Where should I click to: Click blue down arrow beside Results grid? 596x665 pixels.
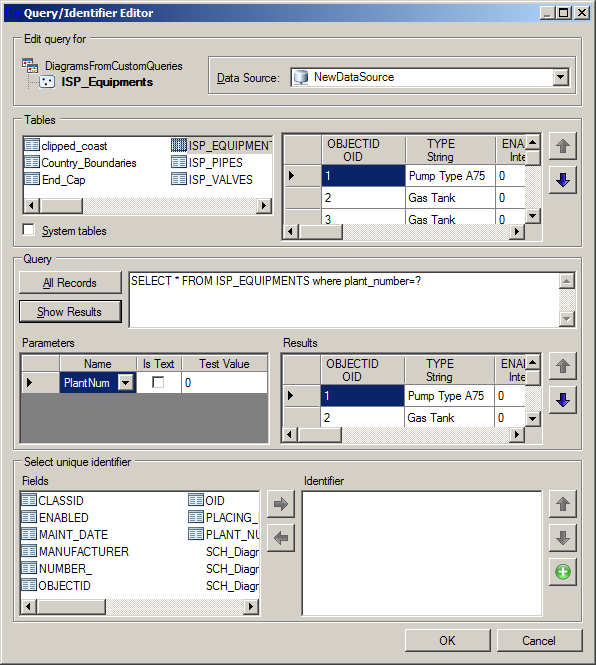(x=562, y=400)
